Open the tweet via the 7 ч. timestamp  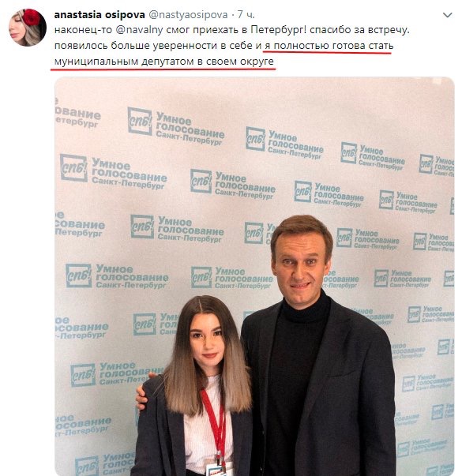coord(246,14)
